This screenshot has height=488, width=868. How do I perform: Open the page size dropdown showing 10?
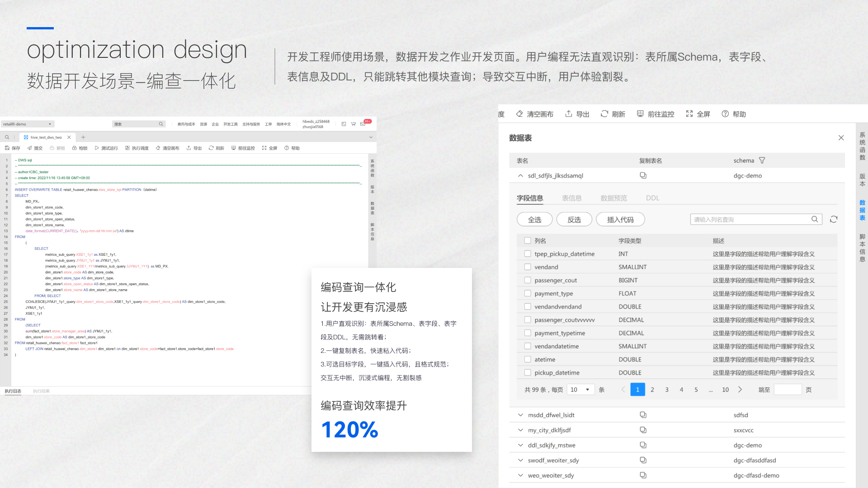pos(580,389)
